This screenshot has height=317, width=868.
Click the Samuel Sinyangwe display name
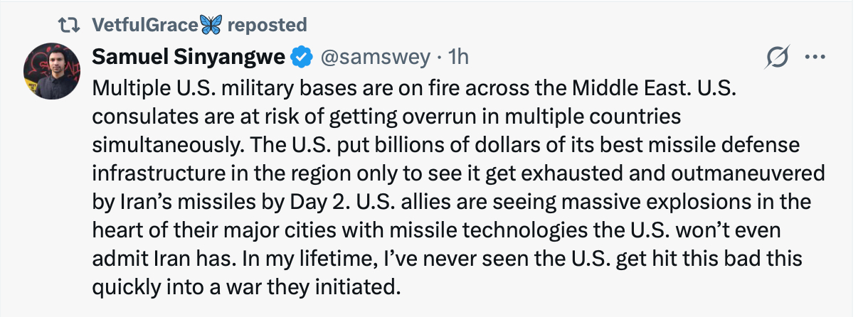click(189, 57)
